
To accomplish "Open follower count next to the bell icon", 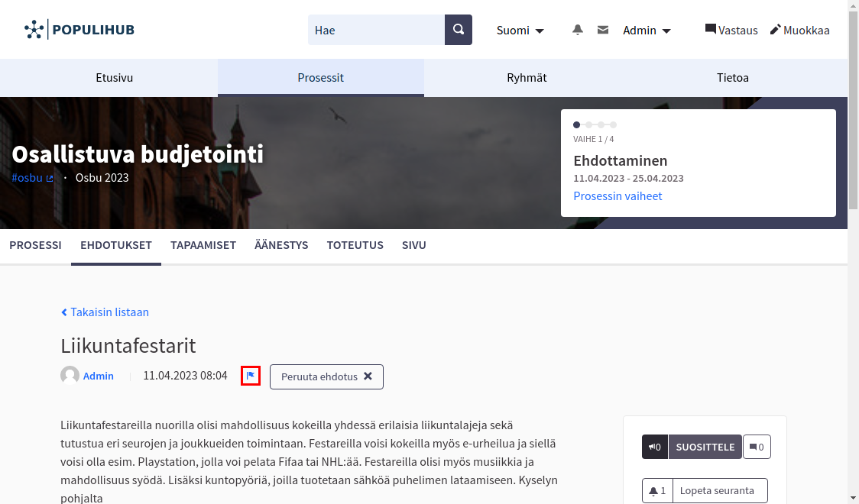I will point(657,490).
